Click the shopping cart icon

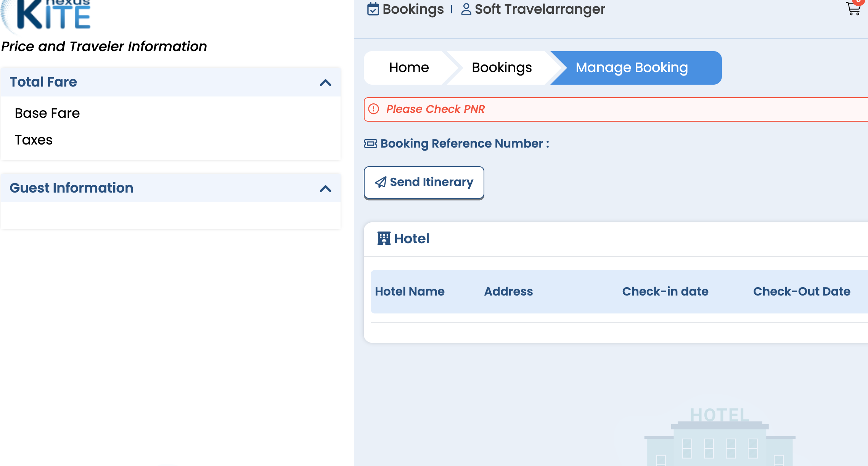pyautogui.click(x=853, y=8)
